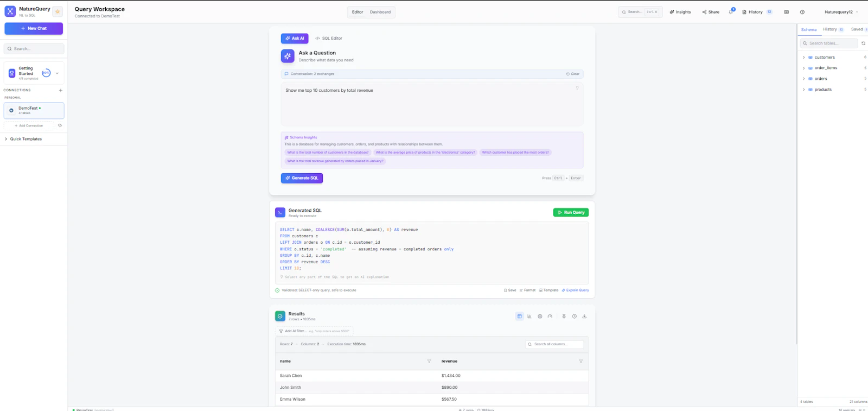Viewport: 868px width, 411px height.
Task: Refresh the schema list
Action: (863, 43)
